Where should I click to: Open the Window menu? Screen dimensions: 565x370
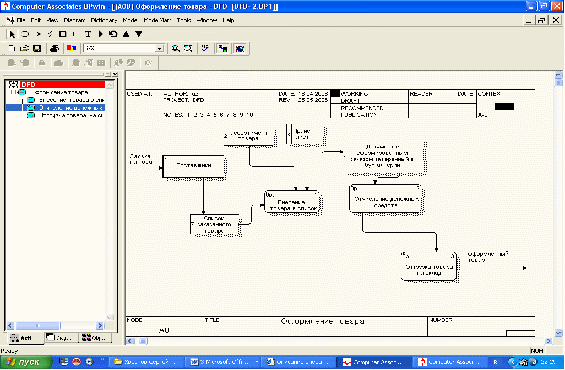(x=207, y=20)
